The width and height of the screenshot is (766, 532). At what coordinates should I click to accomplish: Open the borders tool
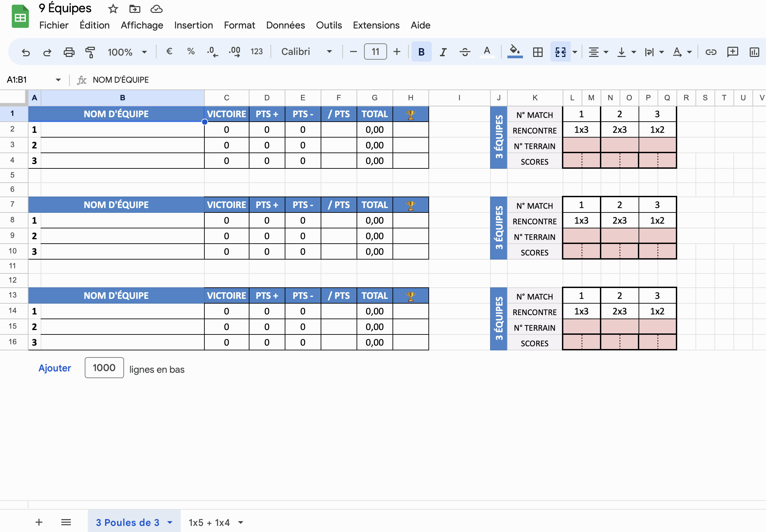[x=538, y=52]
